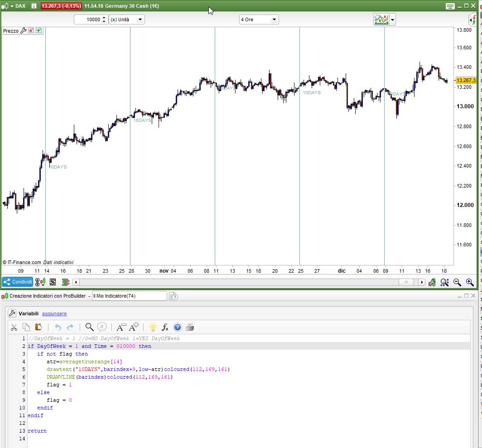Decrease editor font size
This screenshot has width=482, height=448.
[x=121, y=327]
